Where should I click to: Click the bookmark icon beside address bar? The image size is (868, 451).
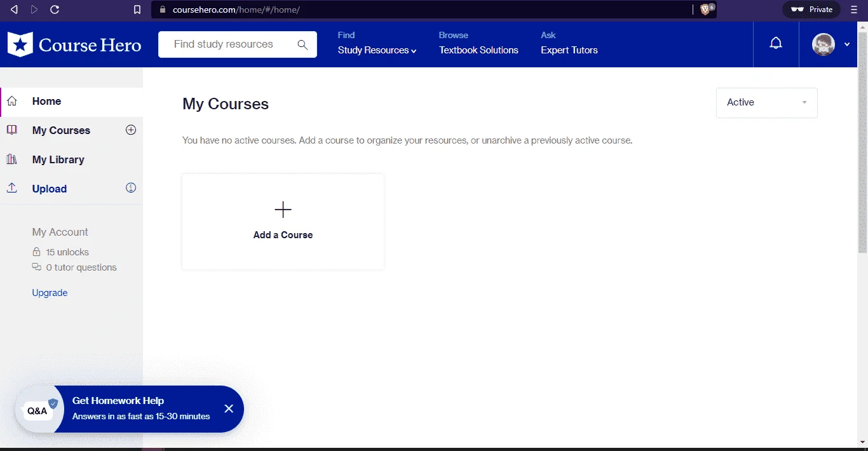pos(137,10)
